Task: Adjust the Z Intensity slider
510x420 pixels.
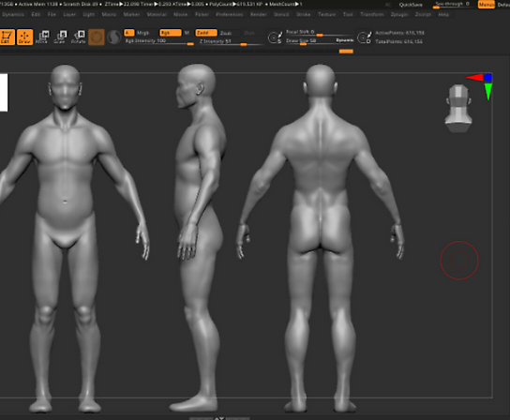Action: (230, 42)
